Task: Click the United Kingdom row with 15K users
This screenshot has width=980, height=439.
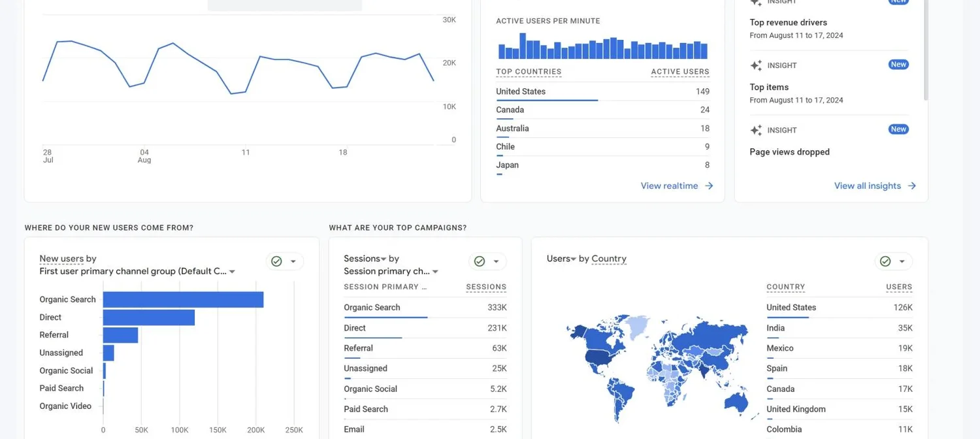Action: point(840,409)
